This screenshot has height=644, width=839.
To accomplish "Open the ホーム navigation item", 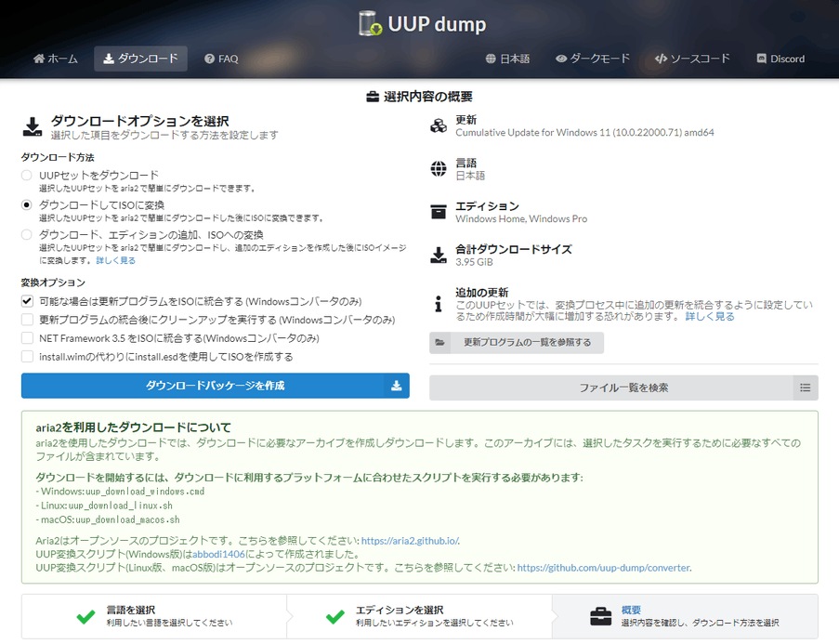I will tap(56, 59).
